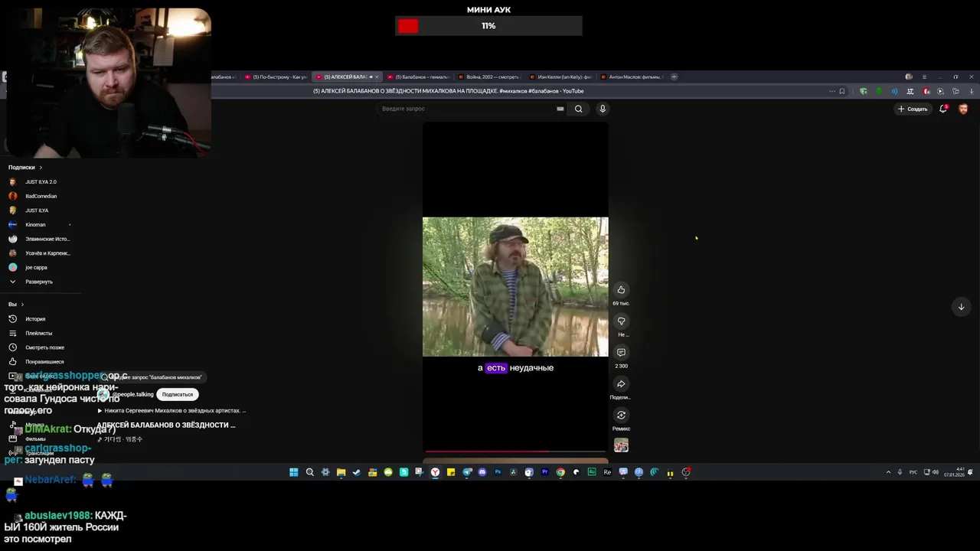Screen dimensions: 980x551
Task: Switch to 'Иэн Келли (Ian Kelly)' tab
Action: pos(560,77)
